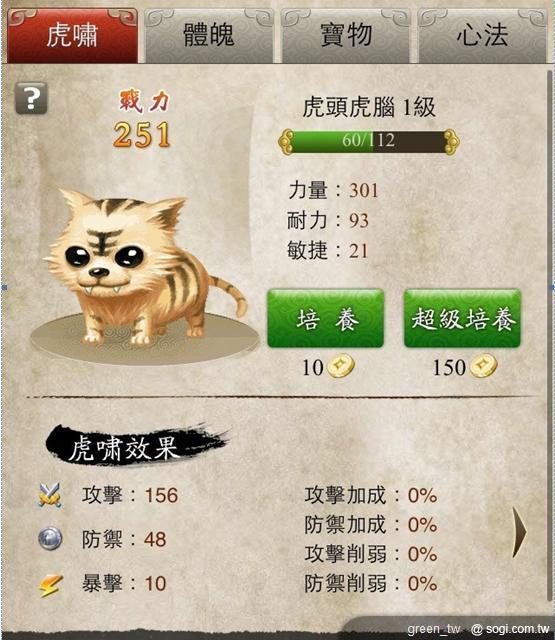
Task: Click the lightning bolt critical icon
Action: point(51,585)
